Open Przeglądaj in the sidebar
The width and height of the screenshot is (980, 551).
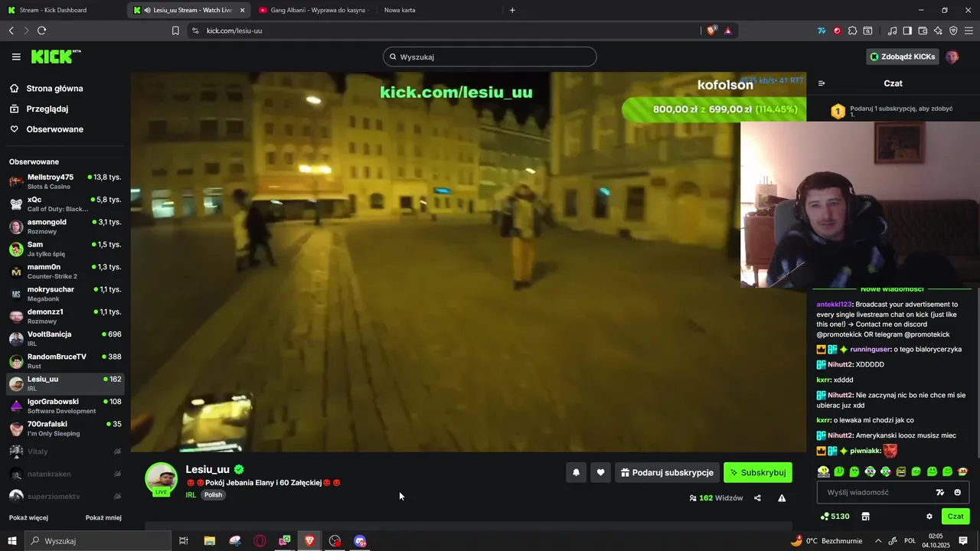[x=39, y=109]
